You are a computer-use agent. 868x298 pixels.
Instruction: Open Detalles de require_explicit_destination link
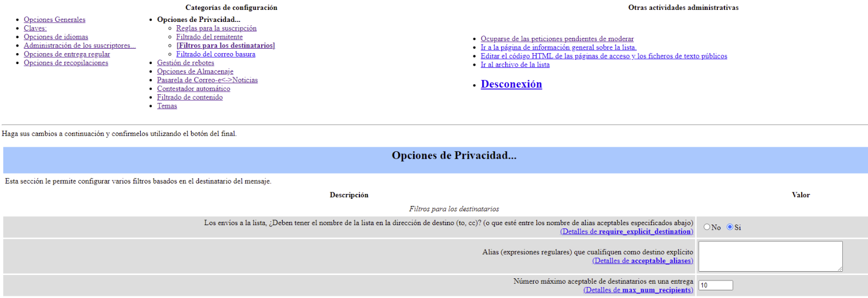point(627,232)
